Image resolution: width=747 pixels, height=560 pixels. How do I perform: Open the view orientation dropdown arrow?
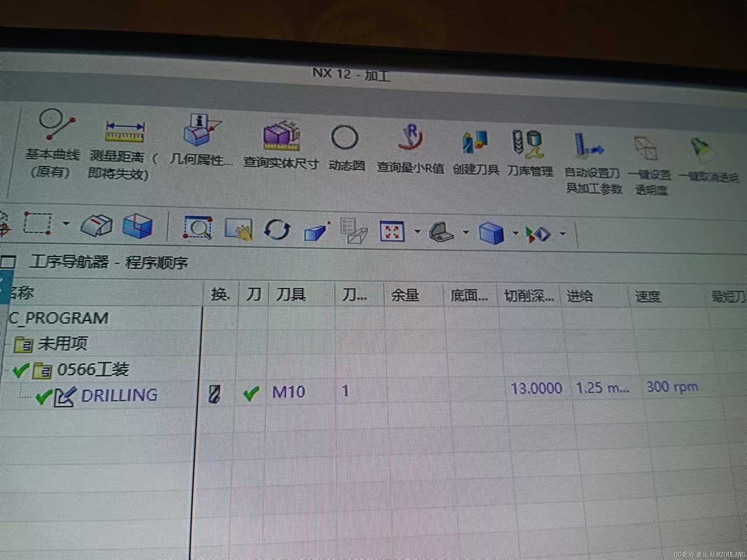pos(466,232)
